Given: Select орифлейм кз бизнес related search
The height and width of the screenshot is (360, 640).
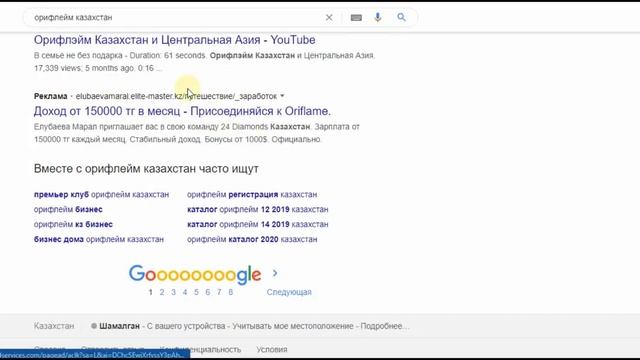Looking at the screenshot, I should (73, 224).
